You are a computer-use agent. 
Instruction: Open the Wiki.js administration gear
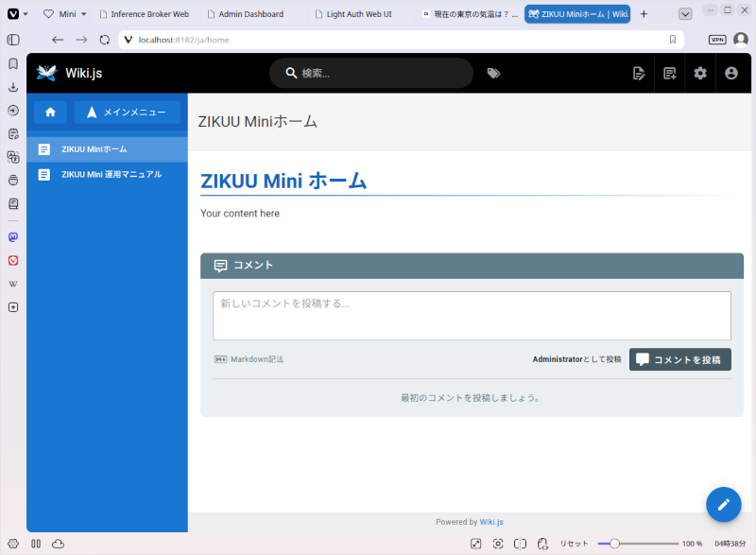[x=700, y=74]
